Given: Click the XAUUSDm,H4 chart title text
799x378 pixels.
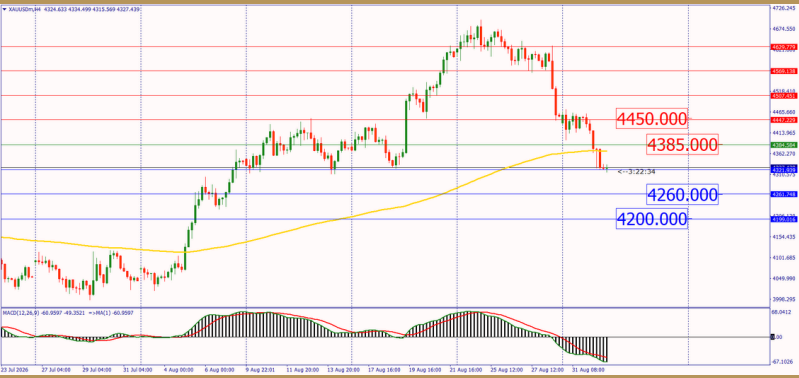Looking at the screenshot, I should (24, 9).
